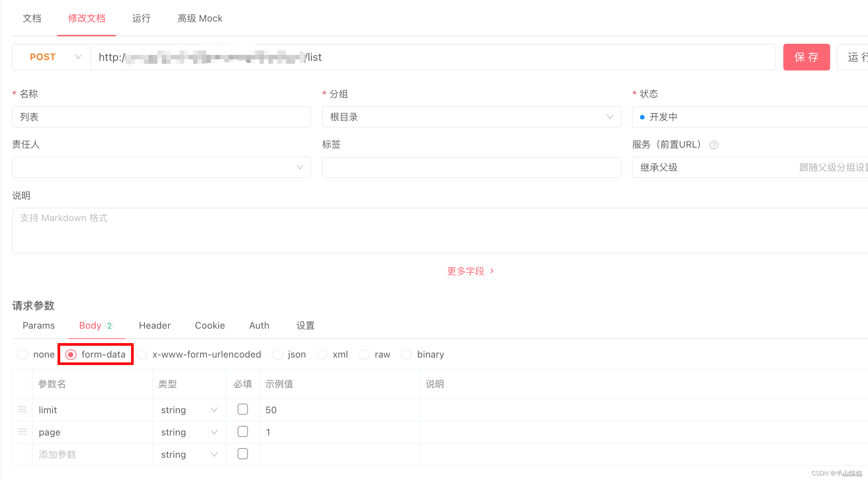868x480 pixels.
Task: Click the 保存 button
Action: point(806,57)
